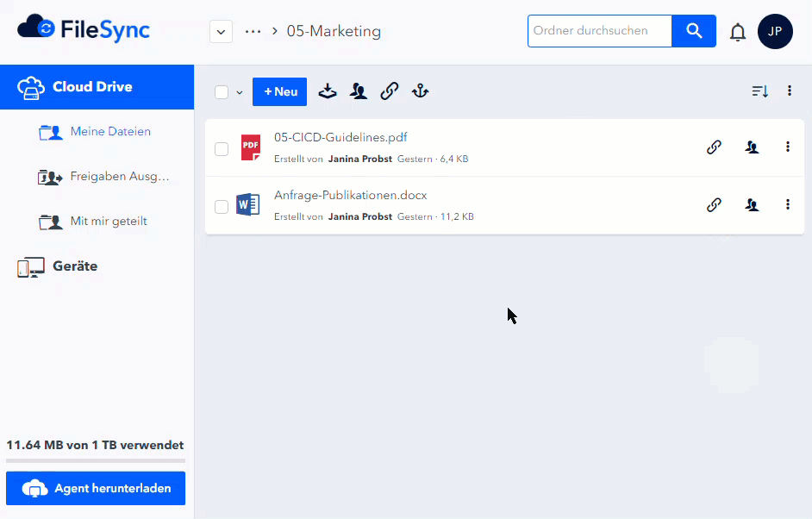The height and width of the screenshot is (519, 812).
Task: Open the JP user avatar menu
Action: 775,32
